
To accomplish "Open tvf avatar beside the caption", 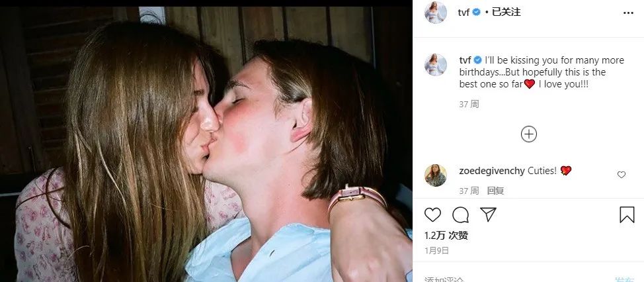I will click(x=435, y=65).
